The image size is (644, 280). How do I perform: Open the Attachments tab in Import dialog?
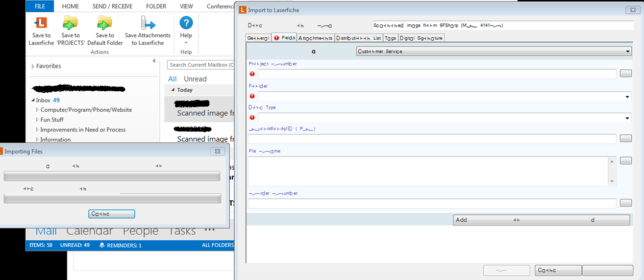tap(316, 38)
